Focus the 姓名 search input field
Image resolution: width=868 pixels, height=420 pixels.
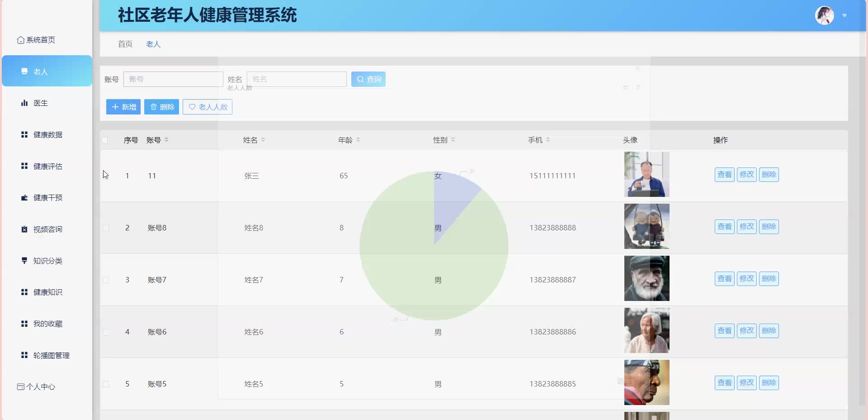pos(297,79)
